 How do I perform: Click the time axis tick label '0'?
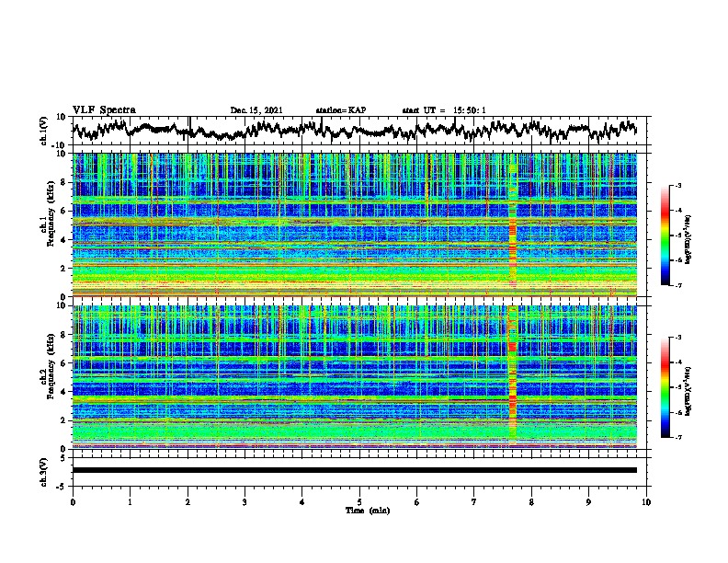coord(73,502)
